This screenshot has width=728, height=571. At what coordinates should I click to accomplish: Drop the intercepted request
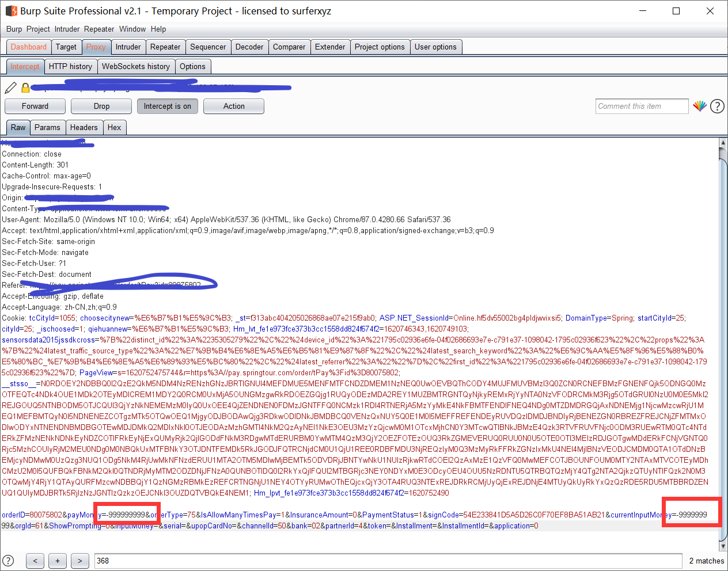[101, 106]
